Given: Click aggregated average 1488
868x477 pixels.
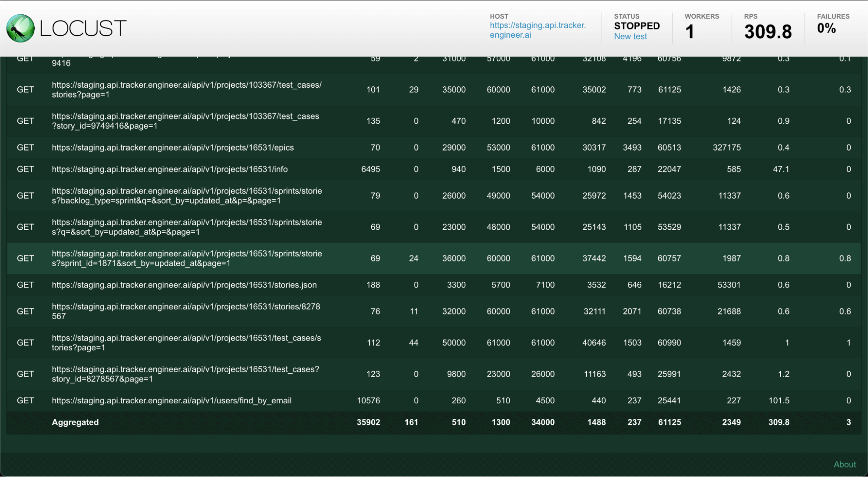Looking at the screenshot, I should point(596,422).
